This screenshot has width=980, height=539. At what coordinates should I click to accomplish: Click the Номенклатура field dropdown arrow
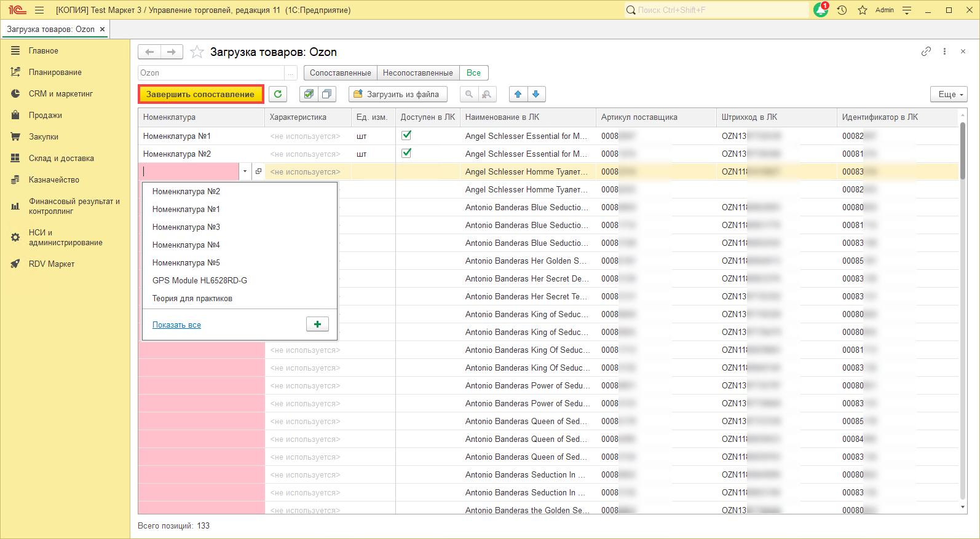(x=245, y=171)
